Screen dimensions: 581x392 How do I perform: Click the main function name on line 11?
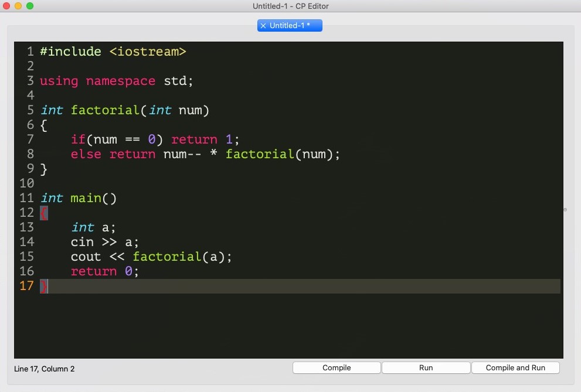pos(86,198)
